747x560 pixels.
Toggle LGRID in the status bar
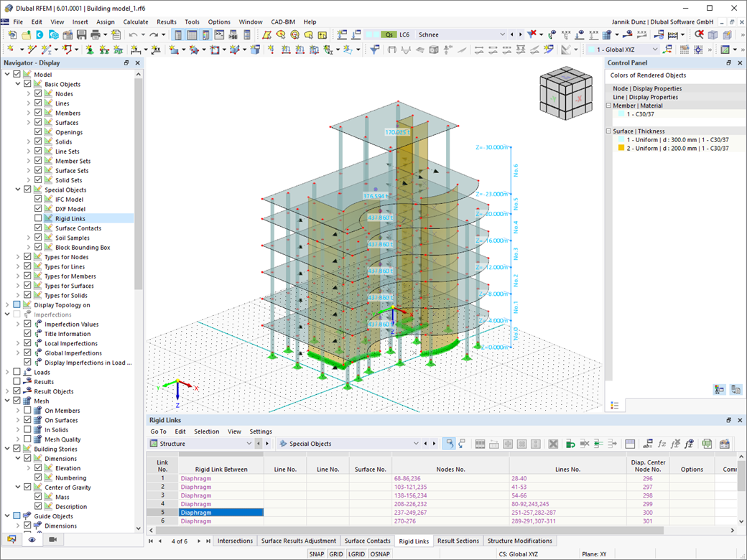356,554
